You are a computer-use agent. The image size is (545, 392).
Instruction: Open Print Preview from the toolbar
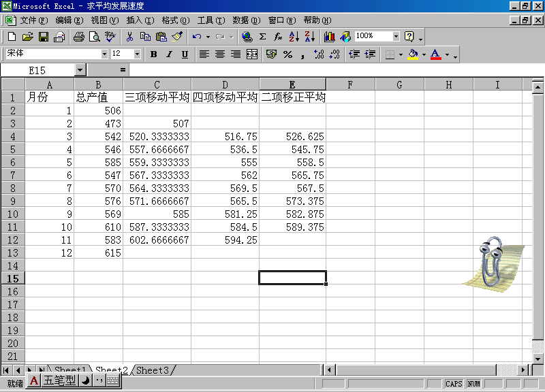pyautogui.click(x=94, y=37)
